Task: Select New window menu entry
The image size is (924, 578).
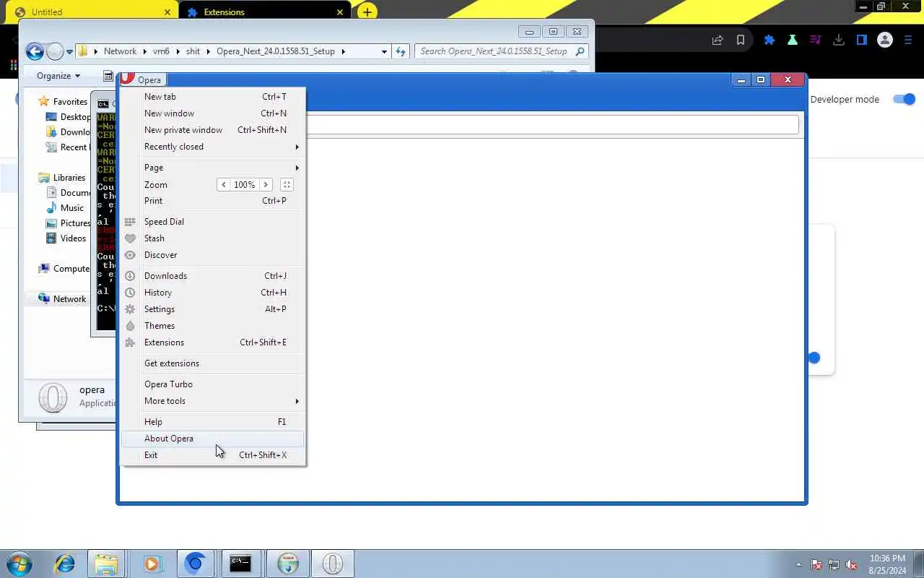Action: pyautogui.click(x=214, y=113)
